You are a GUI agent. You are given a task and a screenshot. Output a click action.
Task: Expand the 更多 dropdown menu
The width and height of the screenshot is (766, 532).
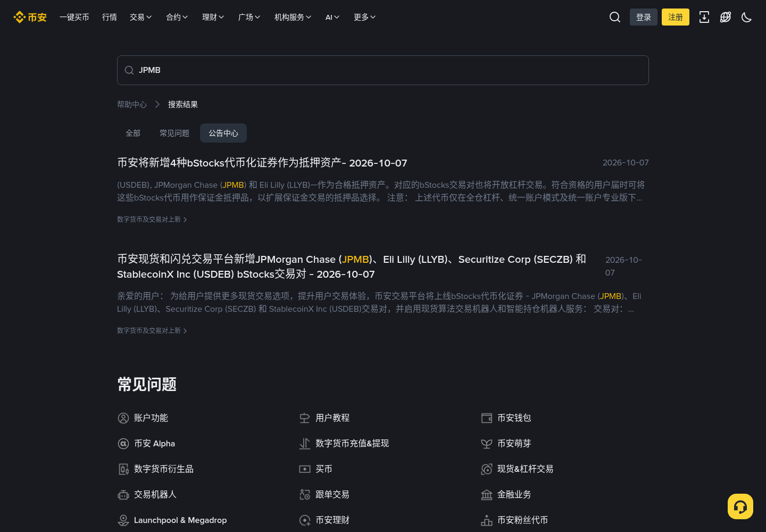365,17
